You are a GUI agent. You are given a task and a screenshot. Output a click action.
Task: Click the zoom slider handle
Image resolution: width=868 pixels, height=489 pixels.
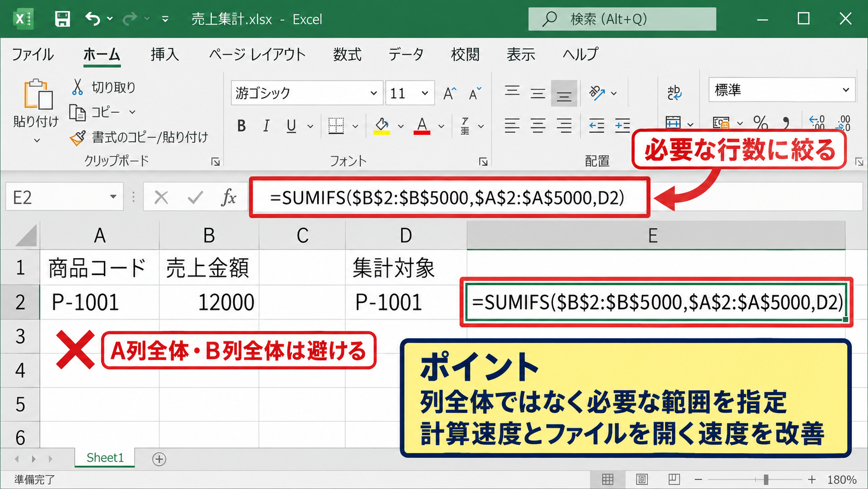pyautogui.click(x=766, y=479)
